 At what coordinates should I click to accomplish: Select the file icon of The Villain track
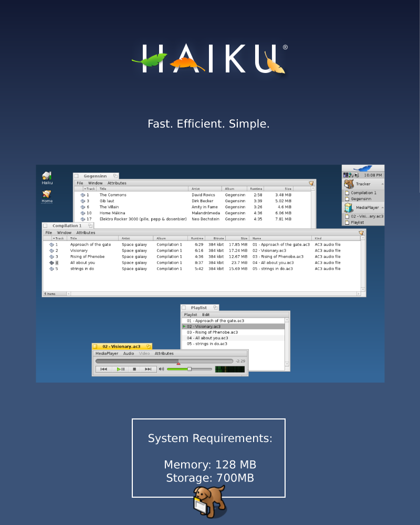click(83, 207)
